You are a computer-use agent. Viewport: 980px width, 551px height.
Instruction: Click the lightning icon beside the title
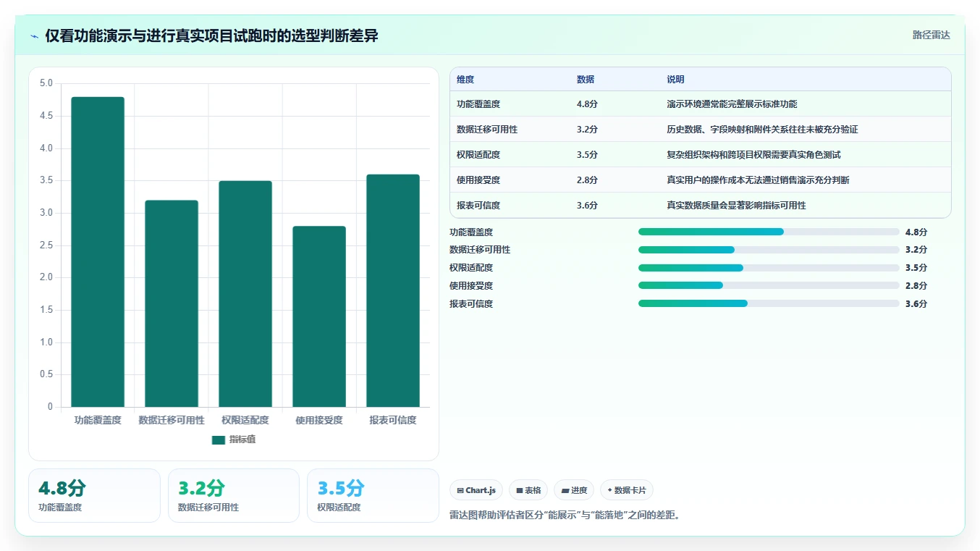(35, 36)
